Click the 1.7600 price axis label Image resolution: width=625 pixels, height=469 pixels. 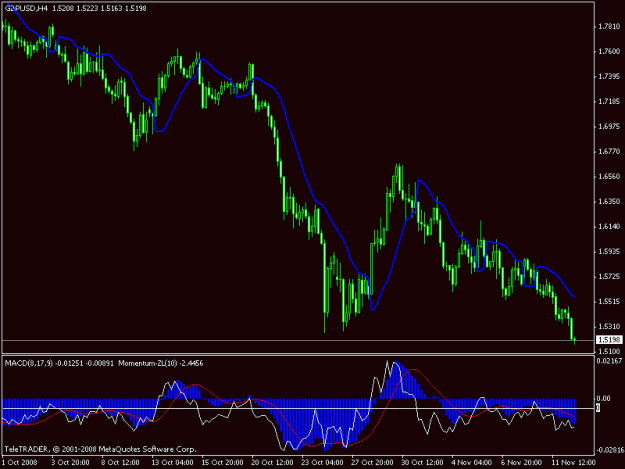[x=609, y=51]
